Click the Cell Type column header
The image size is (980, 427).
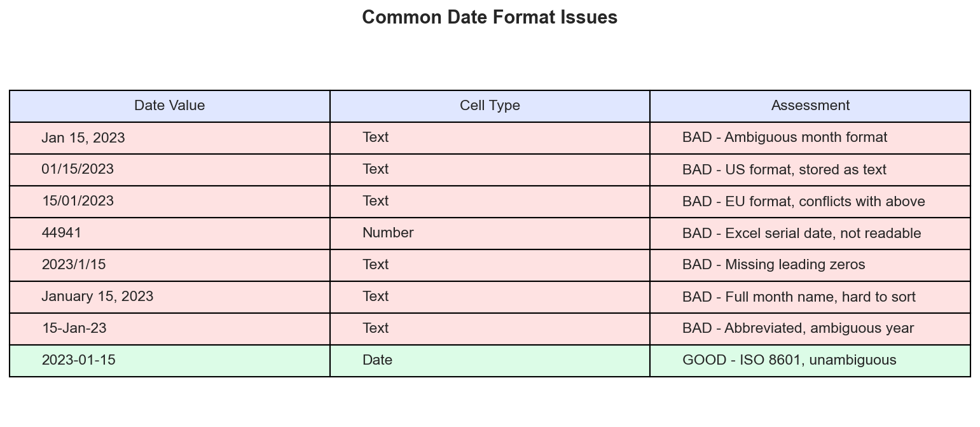[x=490, y=106]
